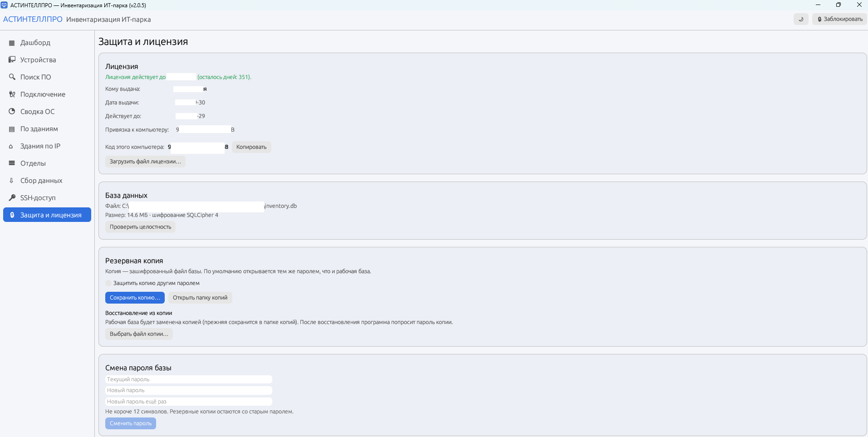Focus the Новый пароль ещё раз field
This screenshot has width=868, height=437.
click(189, 402)
